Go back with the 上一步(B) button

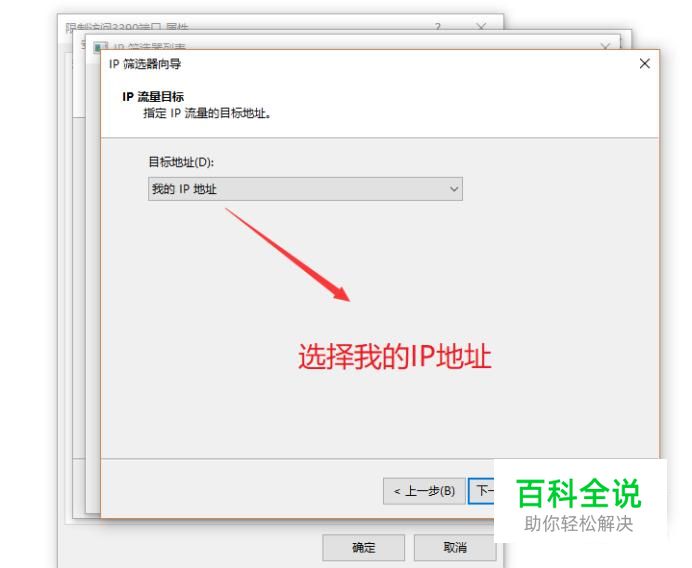(x=424, y=491)
